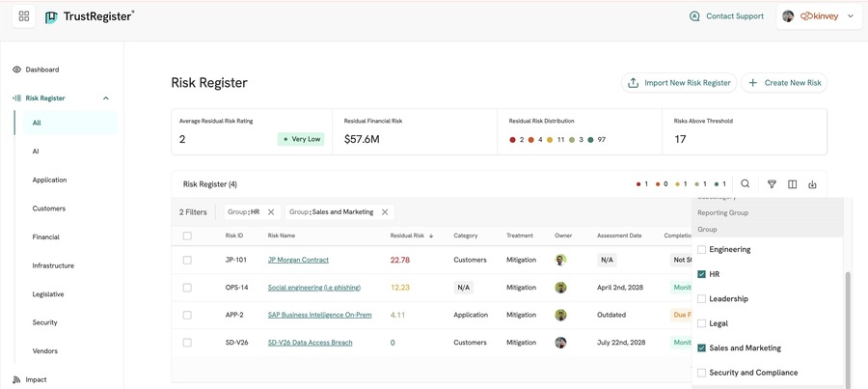Click Import New Risk Register button
Image resolution: width=868 pixels, height=389 pixels.
click(x=679, y=83)
